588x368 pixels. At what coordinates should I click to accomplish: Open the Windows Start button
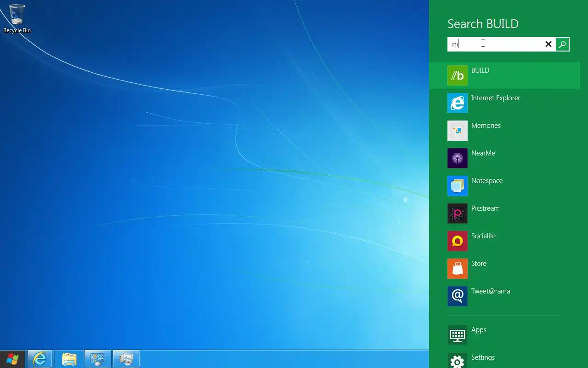tap(12, 359)
